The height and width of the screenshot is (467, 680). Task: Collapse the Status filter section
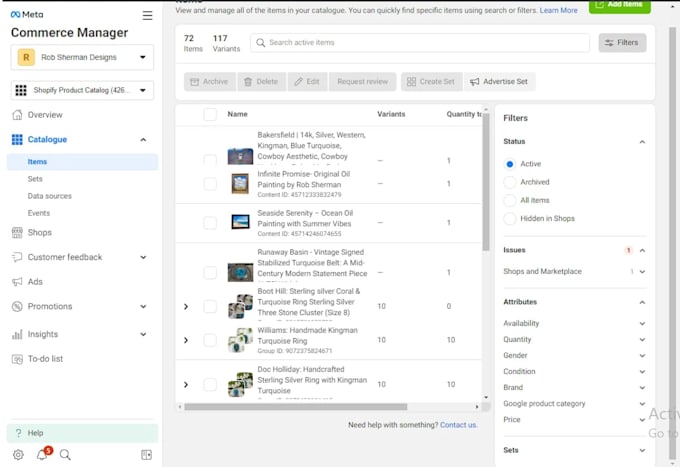point(642,142)
